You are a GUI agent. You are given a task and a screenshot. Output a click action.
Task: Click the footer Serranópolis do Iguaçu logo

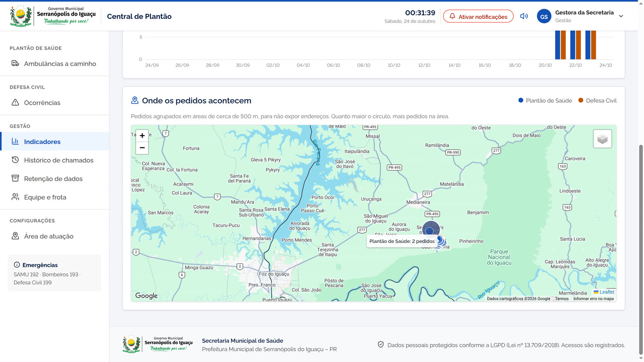[158, 345]
